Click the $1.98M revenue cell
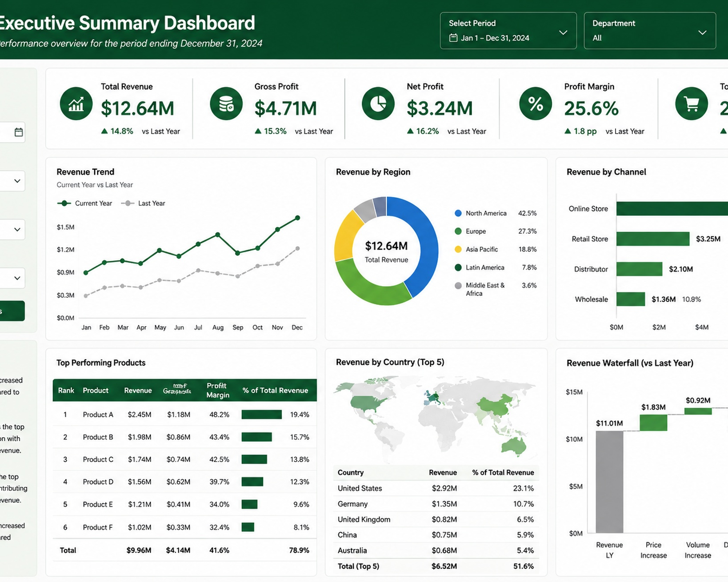This screenshot has height=582, width=728. (x=140, y=437)
